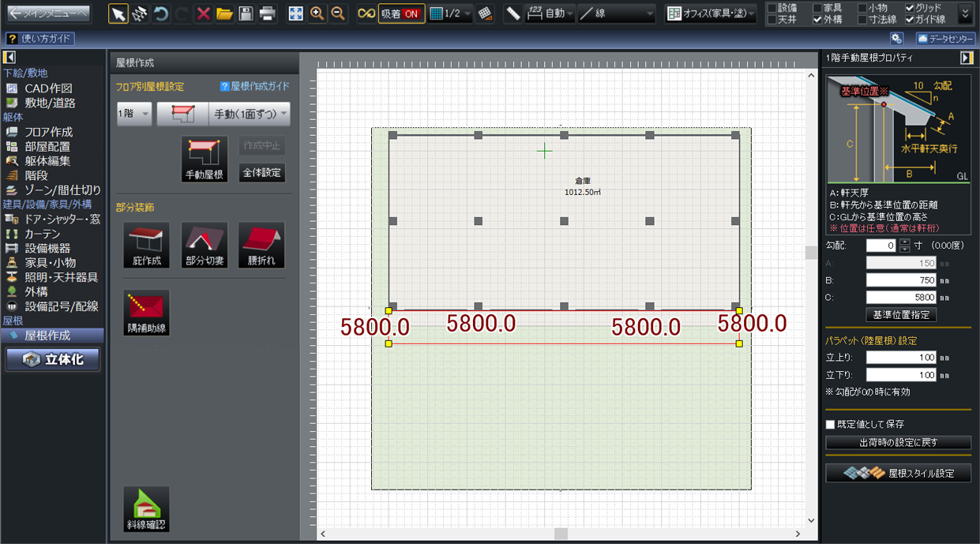The image size is (980, 544).
Task: Check the 既定値として保存 checkbox
Action: pyautogui.click(x=830, y=424)
